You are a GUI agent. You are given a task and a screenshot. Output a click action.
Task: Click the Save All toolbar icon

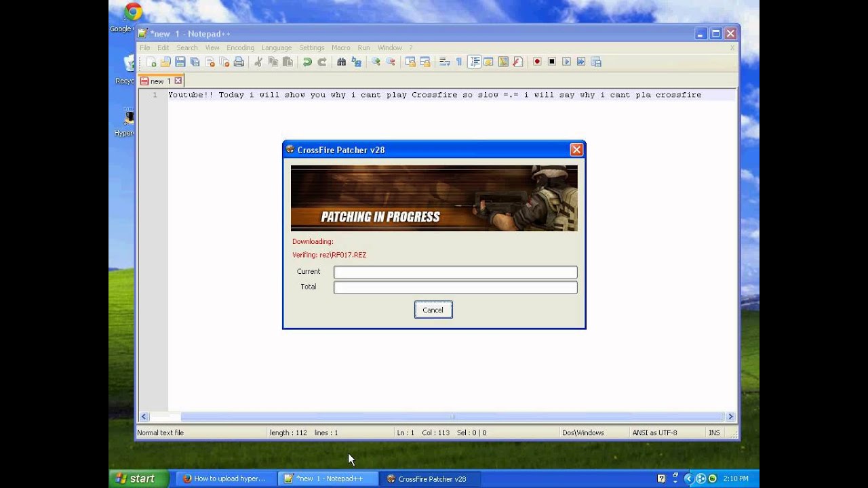(195, 62)
